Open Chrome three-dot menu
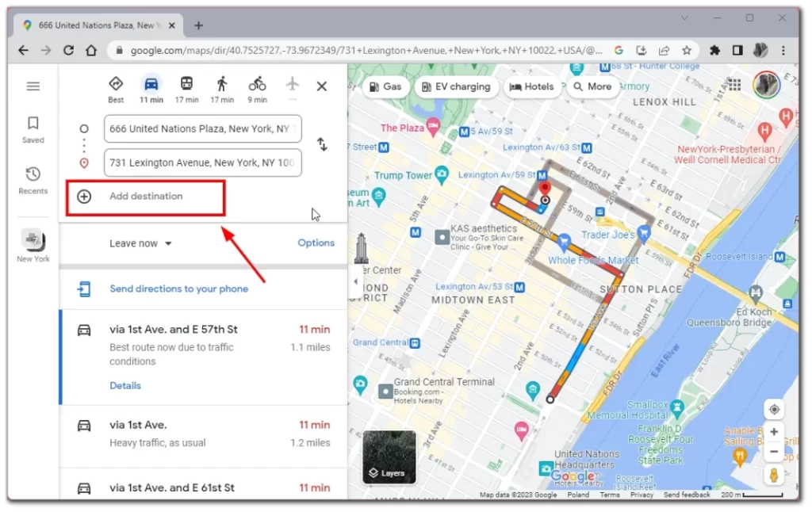Viewport: 812px width, 512px height. (x=783, y=50)
